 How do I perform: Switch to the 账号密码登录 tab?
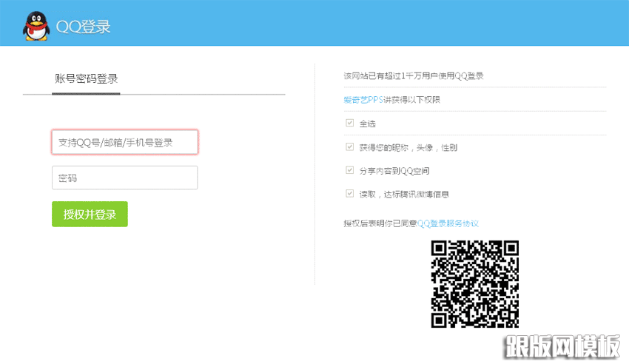pos(87,78)
